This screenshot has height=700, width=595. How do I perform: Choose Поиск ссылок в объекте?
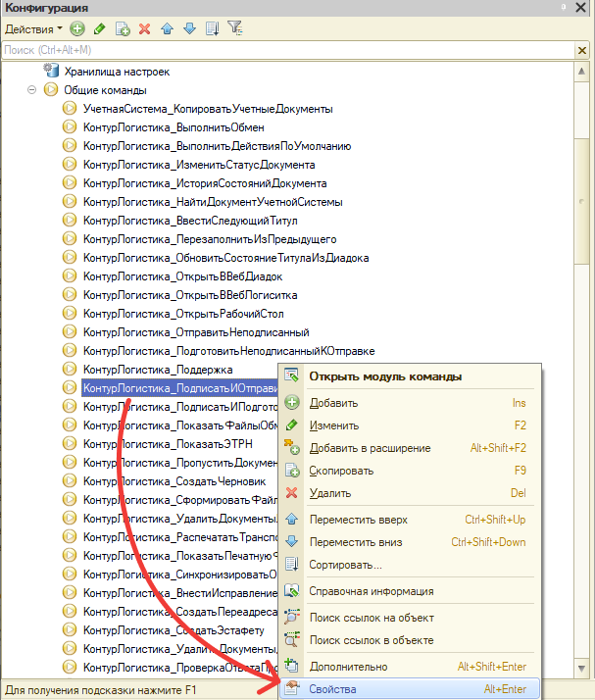[x=410, y=640]
